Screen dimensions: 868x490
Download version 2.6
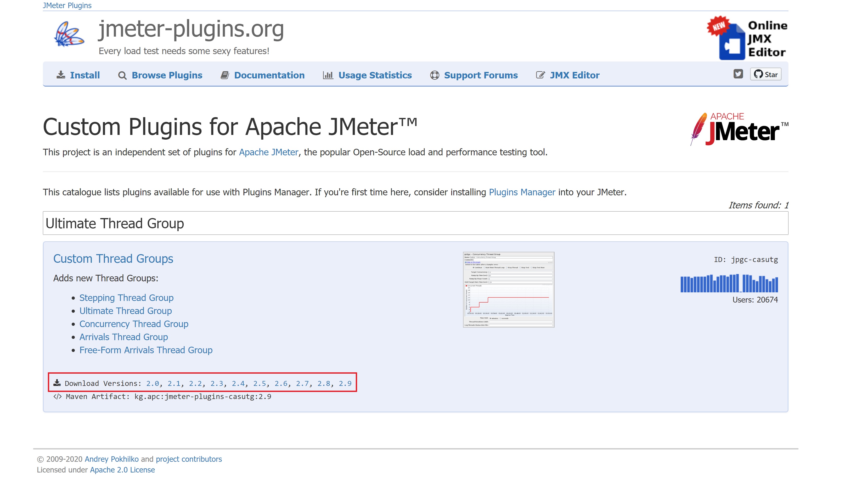tap(281, 384)
